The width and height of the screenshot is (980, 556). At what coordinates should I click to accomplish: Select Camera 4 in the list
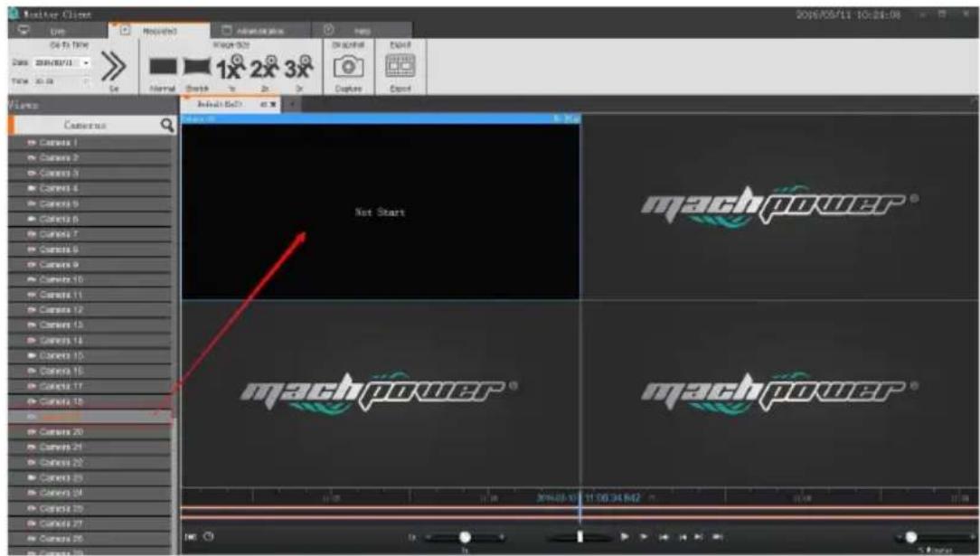pyautogui.click(x=90, y=188)
